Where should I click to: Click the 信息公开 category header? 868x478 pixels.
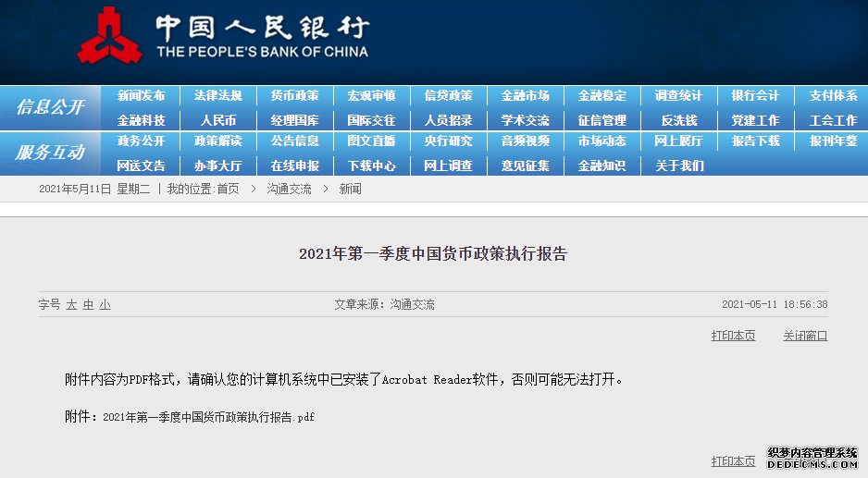tap(50, 106)
